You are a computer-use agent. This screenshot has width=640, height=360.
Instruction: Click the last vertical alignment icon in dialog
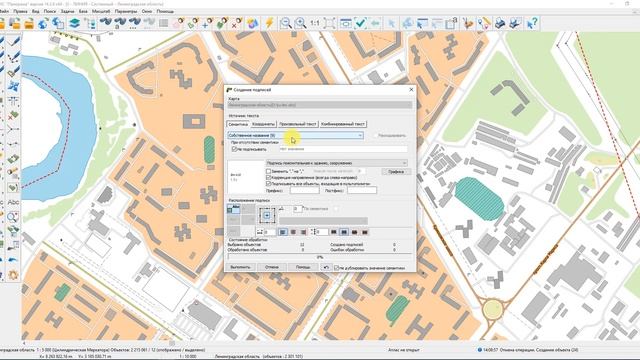click(365, 232)
